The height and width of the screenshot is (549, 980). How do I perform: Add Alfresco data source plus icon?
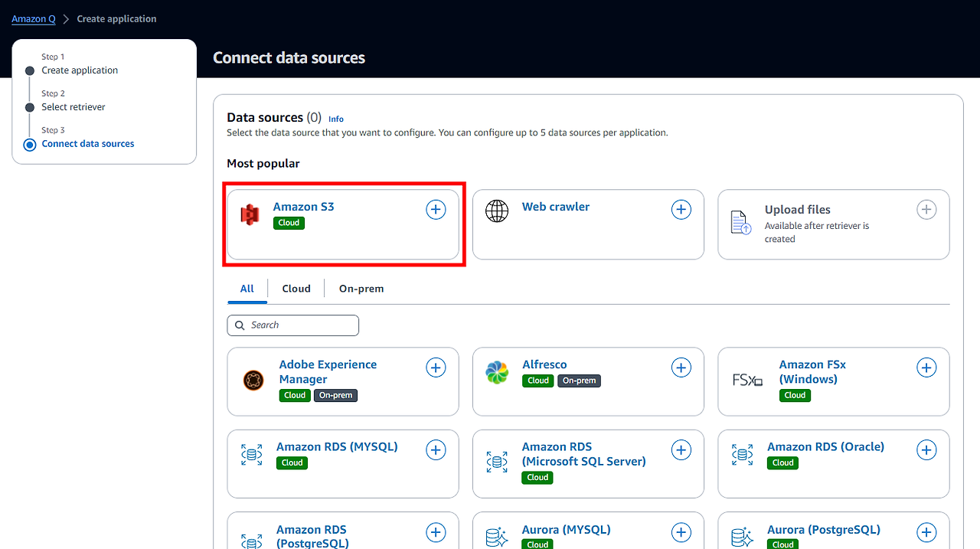click(x=681, y=368)
